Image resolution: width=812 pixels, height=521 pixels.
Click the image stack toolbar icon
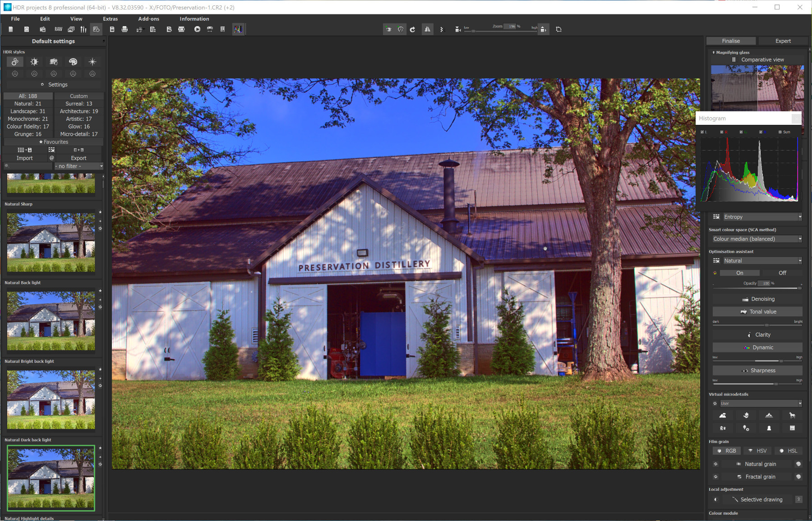coord(71,29)
